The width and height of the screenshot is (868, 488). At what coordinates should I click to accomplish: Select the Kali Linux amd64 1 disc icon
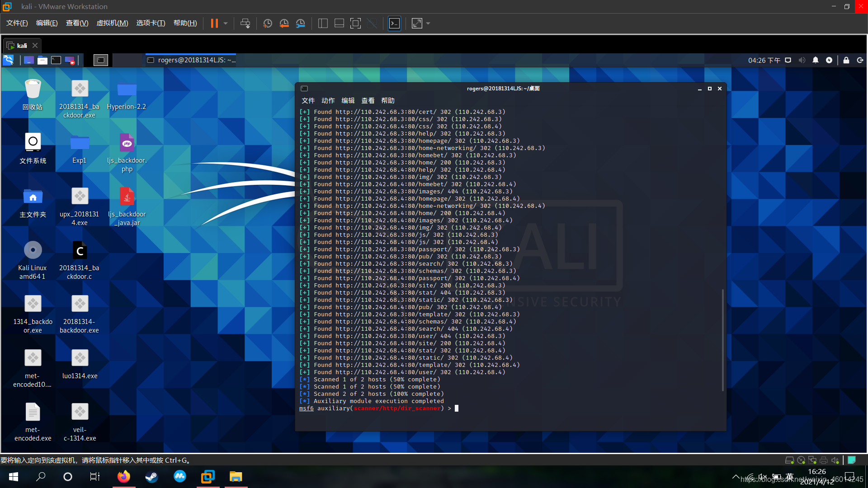point(33,260)
